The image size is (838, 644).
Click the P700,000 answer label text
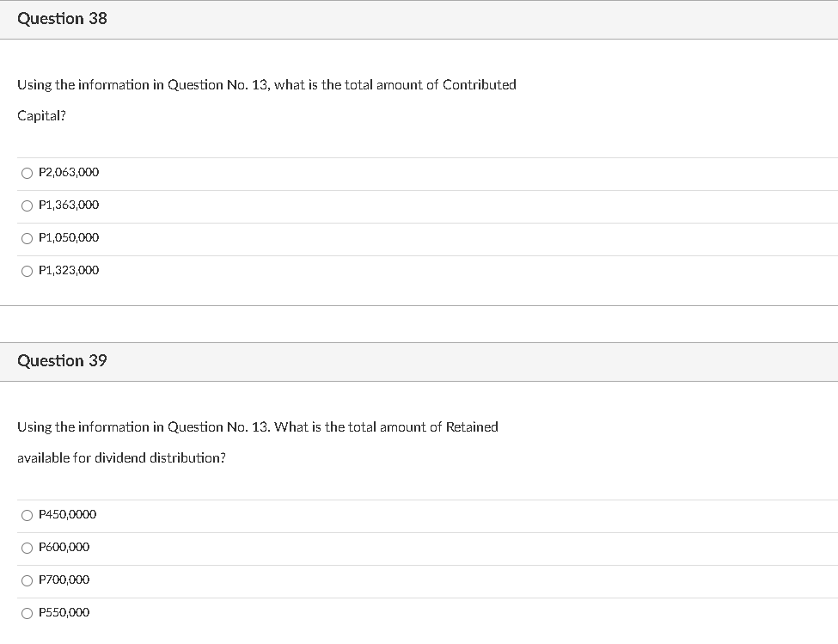pos(64,580)
